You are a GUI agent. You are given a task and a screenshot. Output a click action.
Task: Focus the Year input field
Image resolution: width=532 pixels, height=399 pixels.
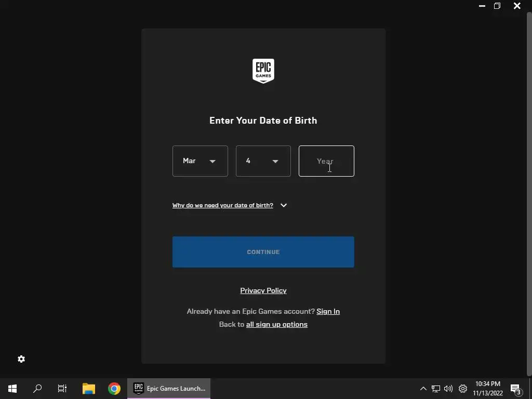pos(326,161)
